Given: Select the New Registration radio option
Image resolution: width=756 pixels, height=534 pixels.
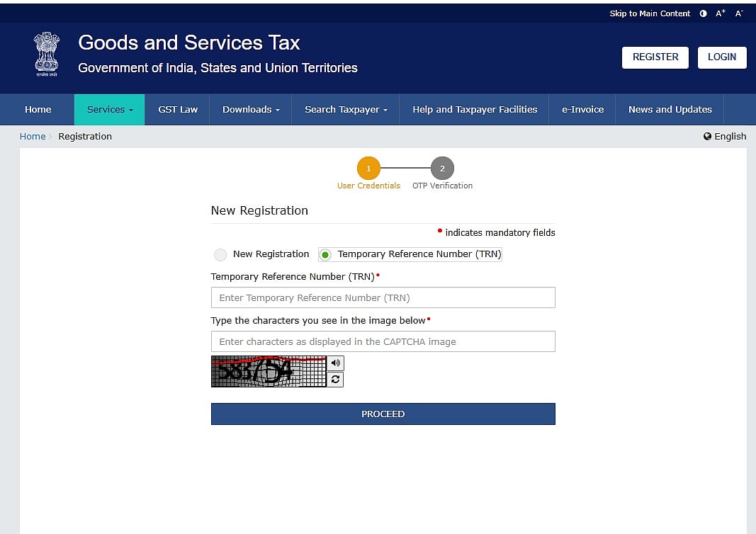Looking at the screenshot, I should (220, 255).
